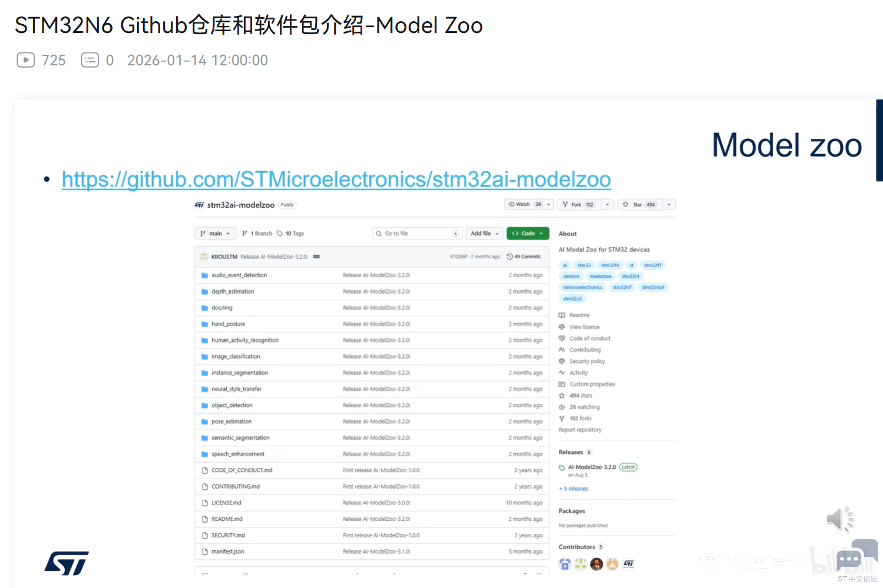Click the Watch button
Screen dimensions: 883x588
tap(525, 205)
